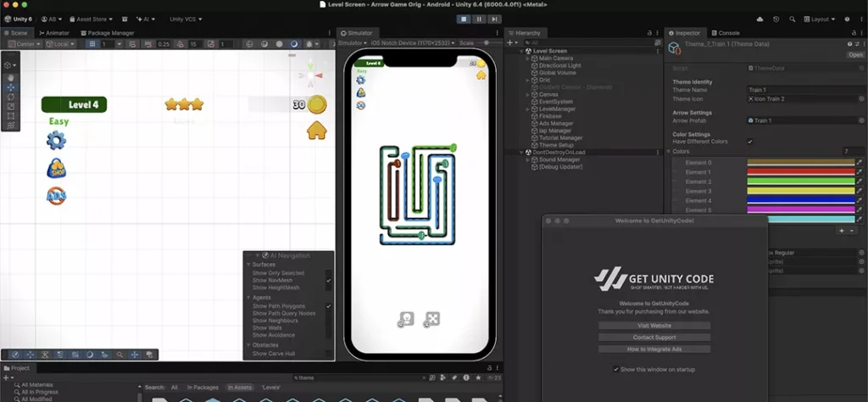Select the Move tool in Scene overlay
The image size is (868, 402).
click(10, 87)
